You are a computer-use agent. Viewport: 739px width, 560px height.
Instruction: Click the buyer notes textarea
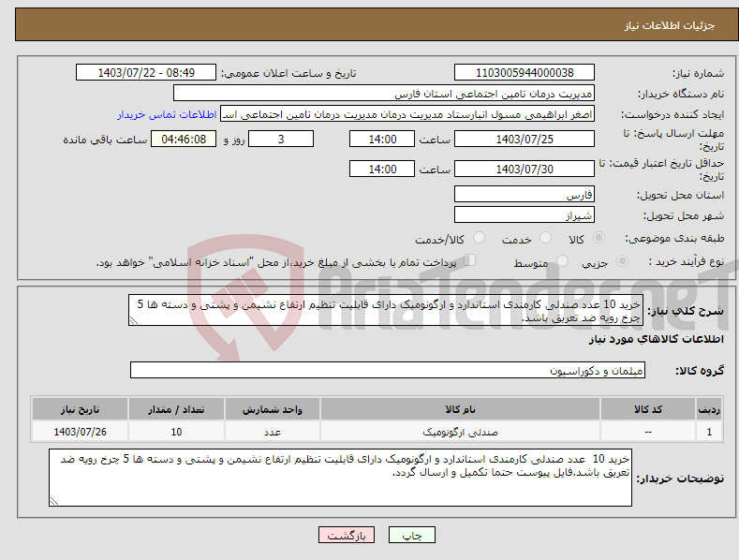point(340,478)
